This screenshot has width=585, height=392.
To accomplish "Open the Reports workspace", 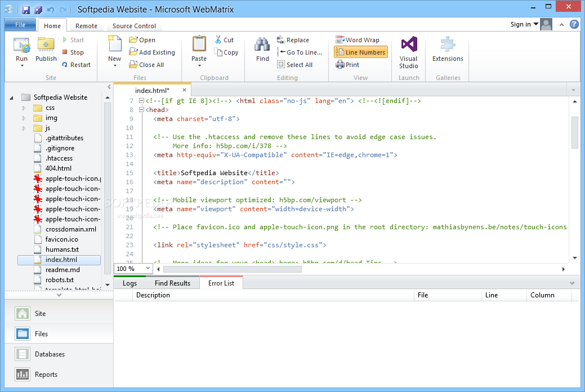I will pos(59,374).
